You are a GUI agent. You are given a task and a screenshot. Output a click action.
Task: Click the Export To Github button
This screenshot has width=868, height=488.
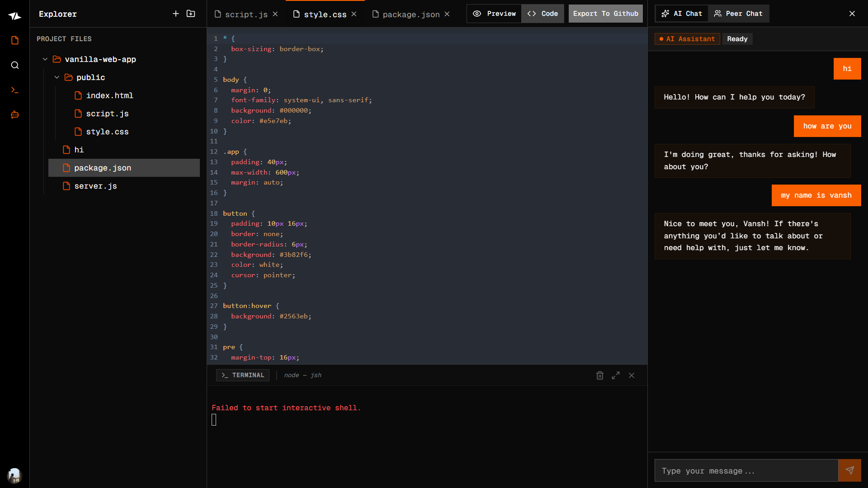click(x=605, y=14)
